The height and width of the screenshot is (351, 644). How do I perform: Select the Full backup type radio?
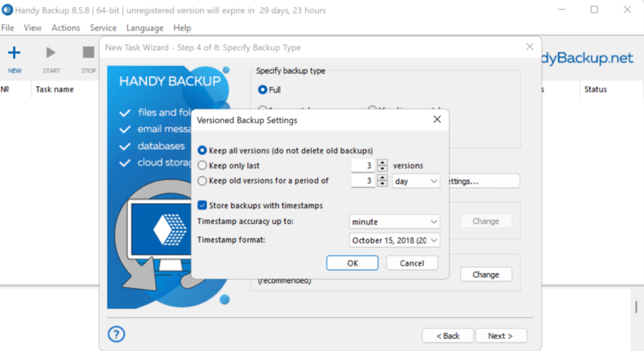(x=262, y=89)
